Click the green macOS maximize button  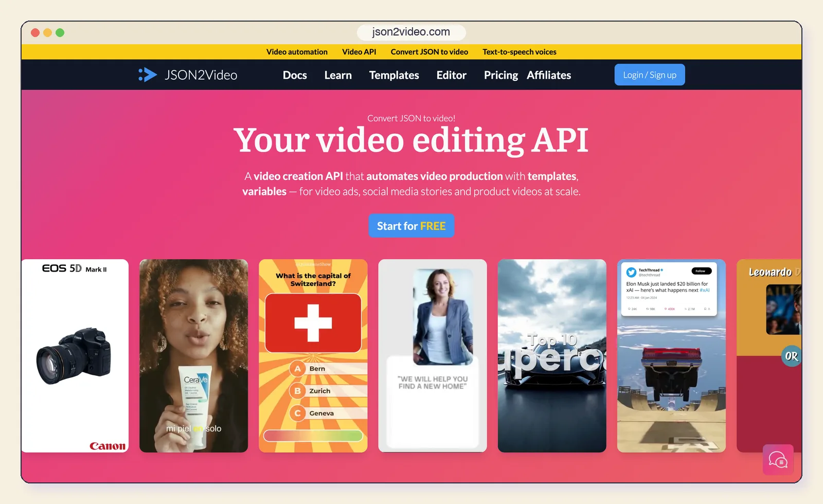(60, 32)
